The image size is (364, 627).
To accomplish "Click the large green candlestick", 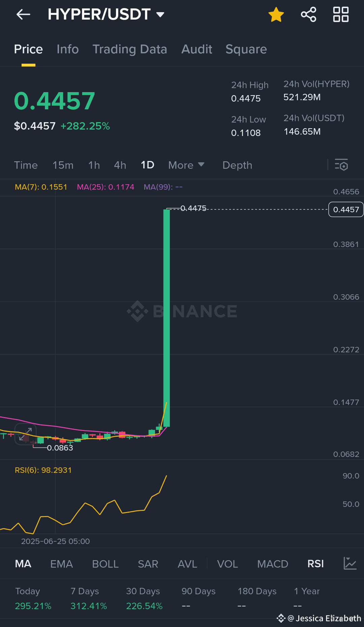I will [166, 318].
